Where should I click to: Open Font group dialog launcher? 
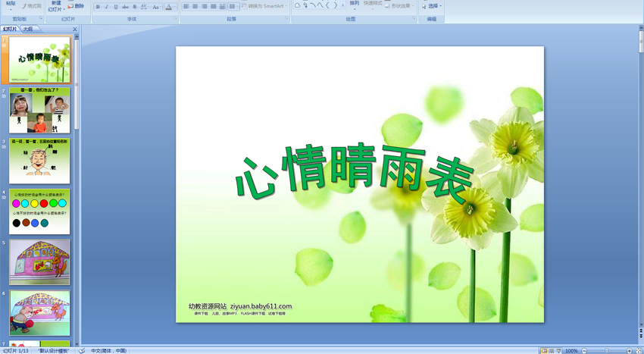(175, 19)
